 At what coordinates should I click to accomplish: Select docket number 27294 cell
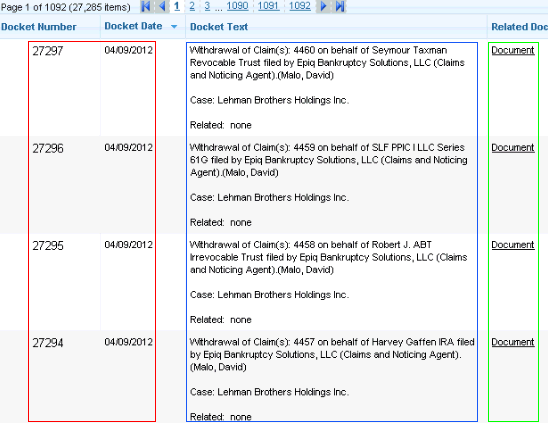pyautogui.click(x=48, y=343)
